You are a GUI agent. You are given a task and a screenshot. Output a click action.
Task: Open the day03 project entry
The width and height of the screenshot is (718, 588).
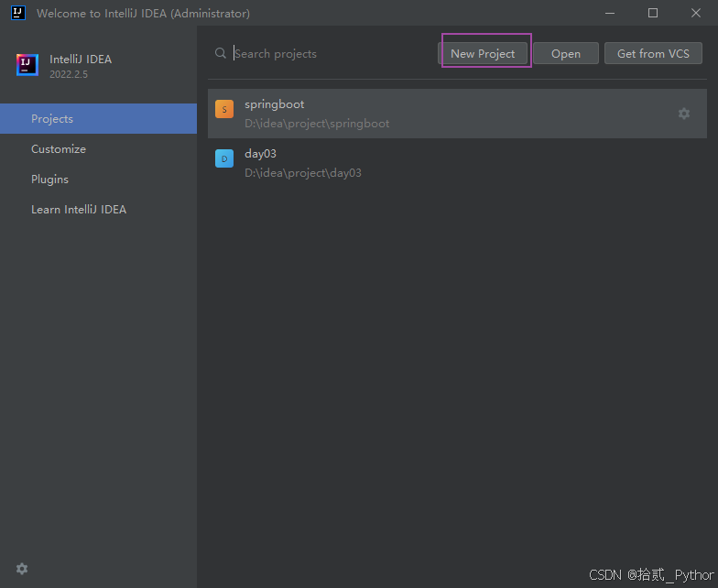tap(457, 163)
